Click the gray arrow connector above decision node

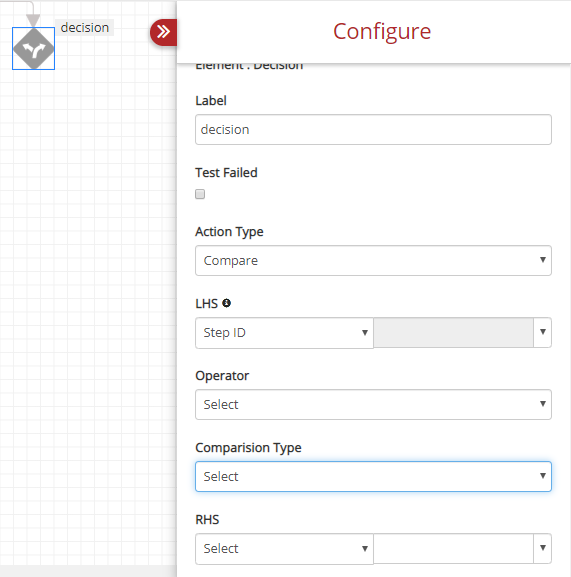(33, 20)
